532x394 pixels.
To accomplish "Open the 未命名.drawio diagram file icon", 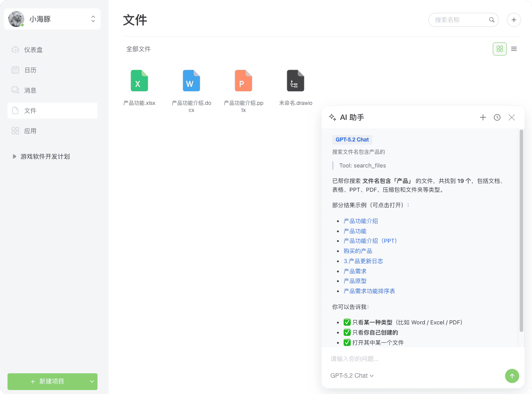I will coord(296,81).
